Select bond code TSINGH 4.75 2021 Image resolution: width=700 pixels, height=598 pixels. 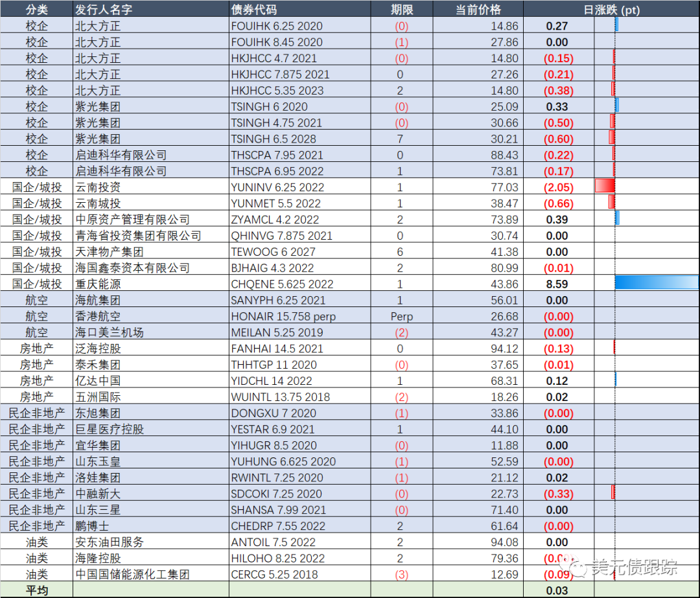pos(276,122)
